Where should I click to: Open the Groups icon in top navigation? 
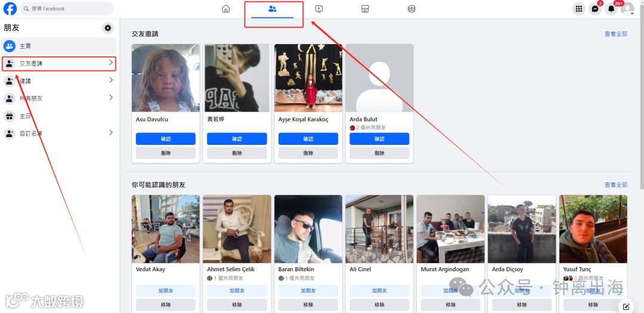[x=411, y=8]
